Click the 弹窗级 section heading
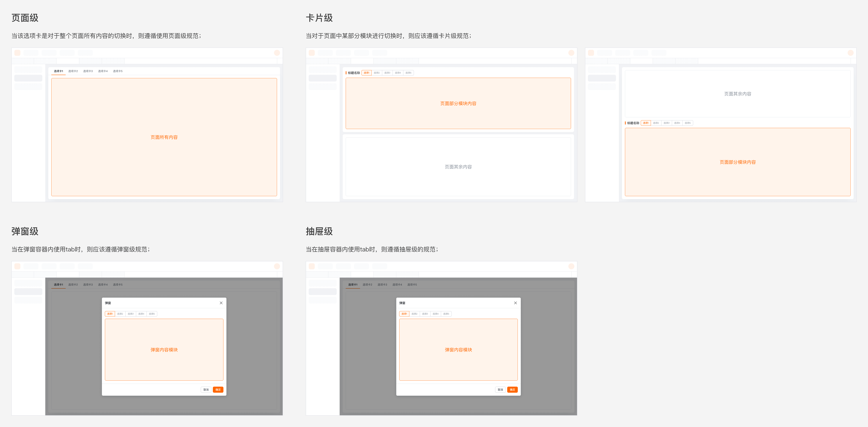This screenshot has height=427, width=868. pyautogui.click(x=25, y=231)
